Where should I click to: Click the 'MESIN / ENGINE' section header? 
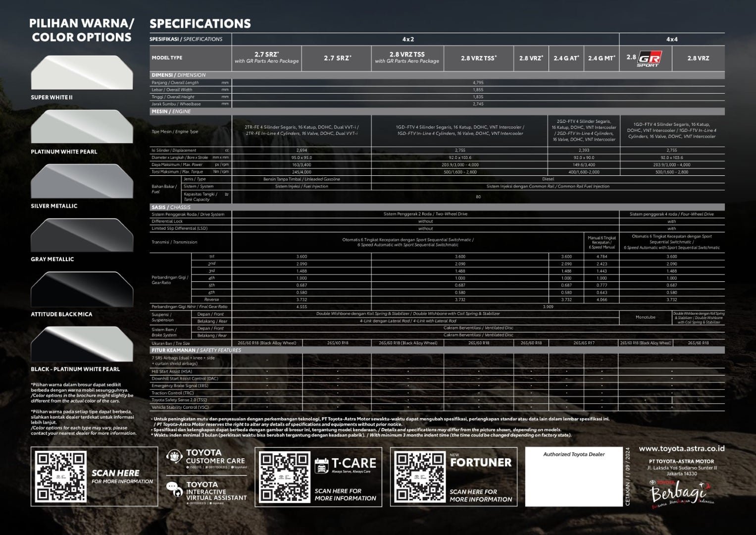tap(171, 111)
